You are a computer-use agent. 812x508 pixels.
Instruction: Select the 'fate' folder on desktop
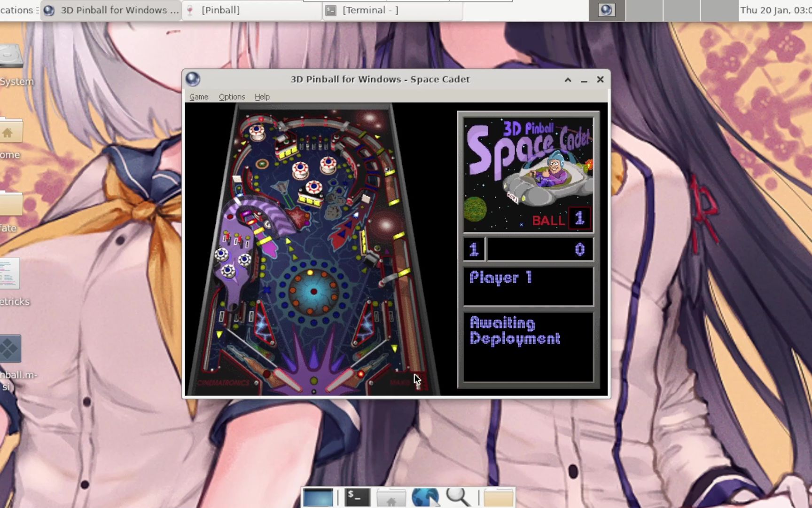pyautogui.click(x=10, y=213)
